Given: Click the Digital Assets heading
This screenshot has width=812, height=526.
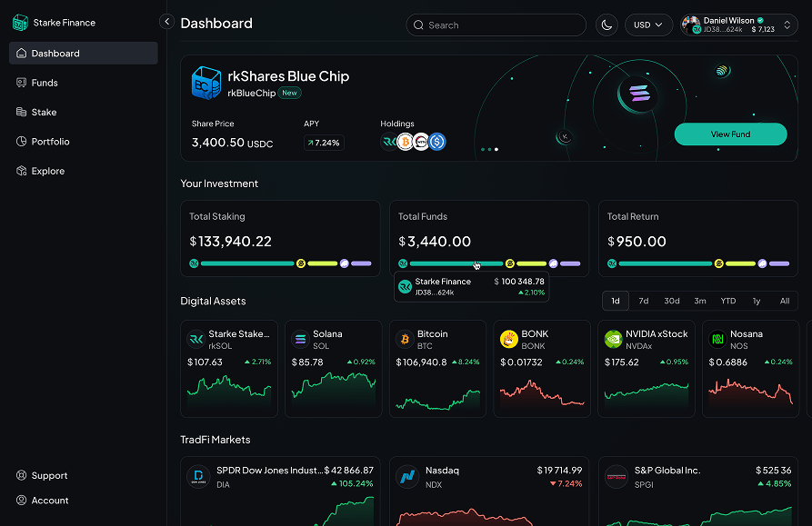Looking at the screenshot, I should (x=213, y=301).
